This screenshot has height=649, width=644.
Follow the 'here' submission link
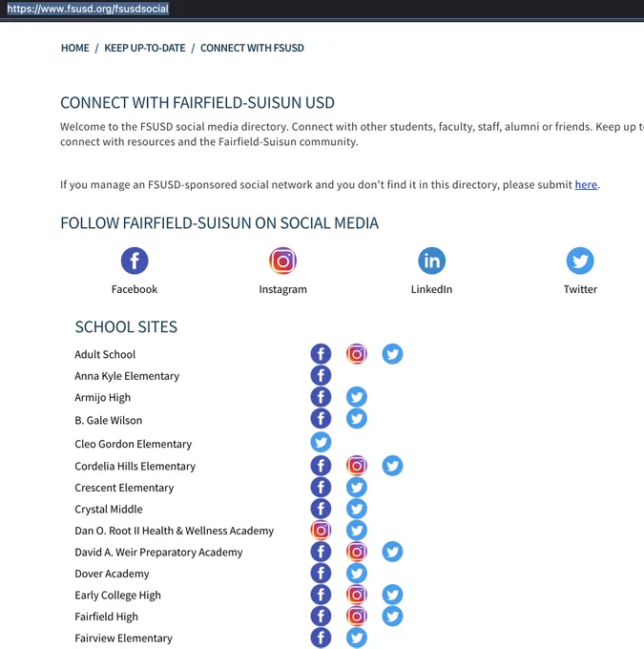586,184
